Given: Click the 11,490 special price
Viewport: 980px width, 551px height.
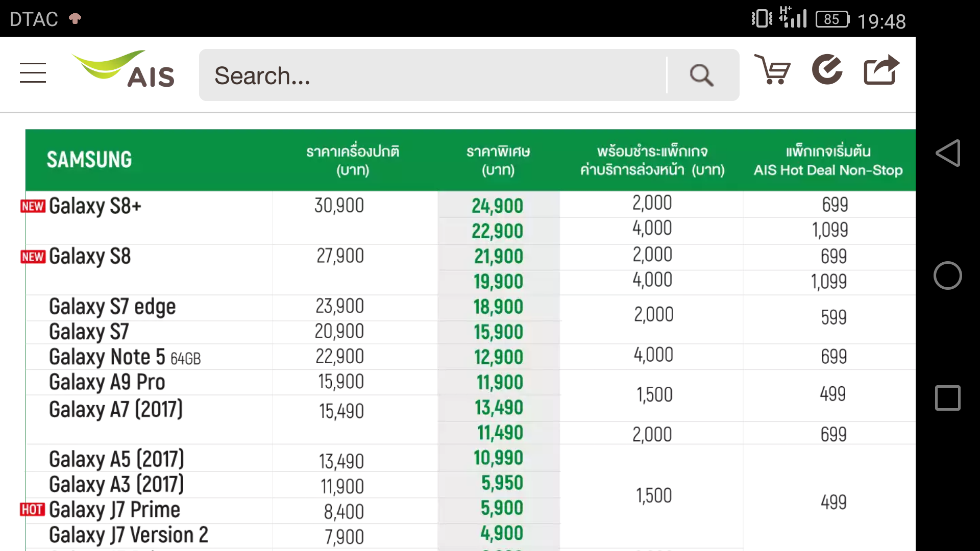Looking at the screenshot, I should point(500,433).
